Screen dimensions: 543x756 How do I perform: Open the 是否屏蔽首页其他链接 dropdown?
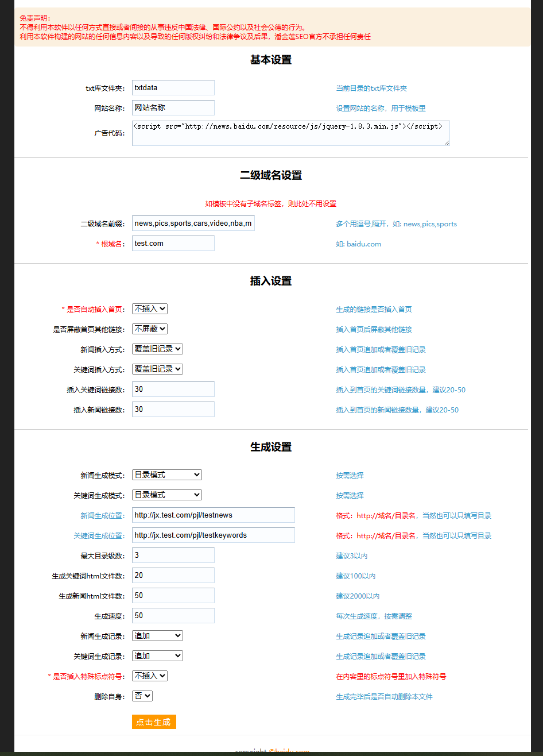(149, 329)
